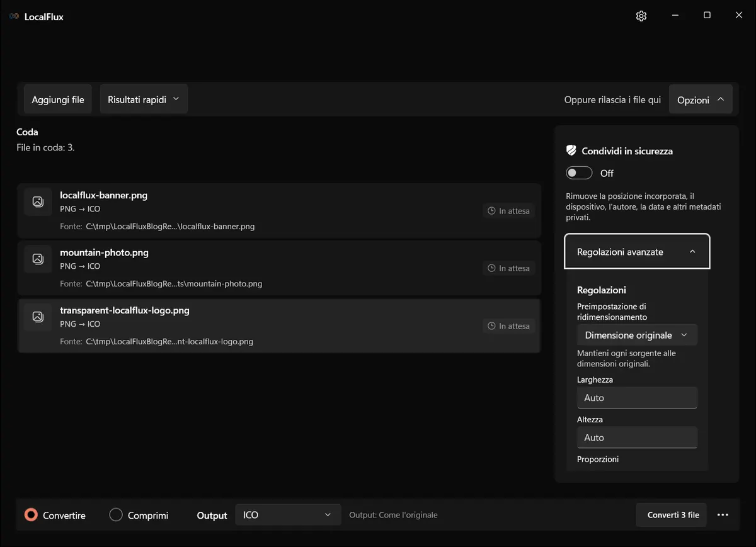This screenshot has height=547, width=756.
Task: Click image icon for transparent-localflux-logo.png
Action: click(38, 317)
